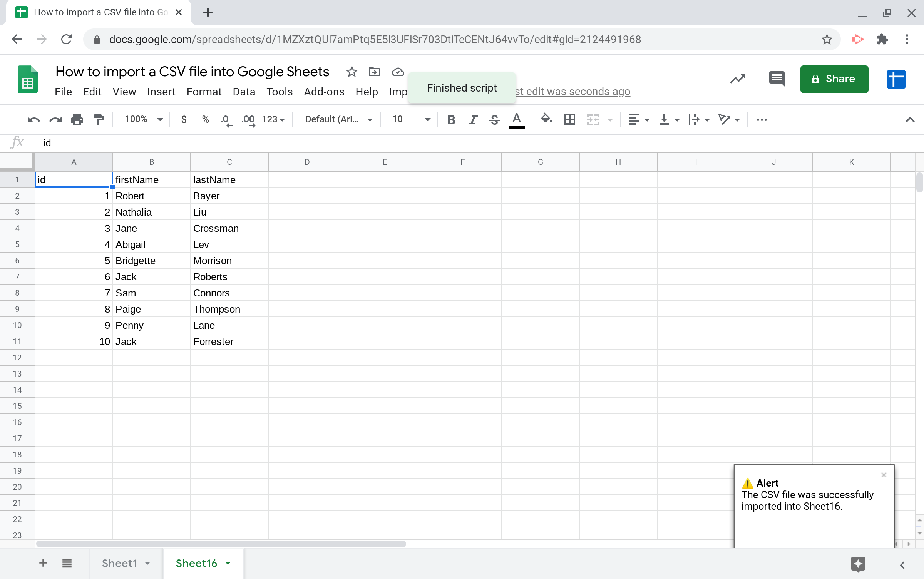Click the Redo icon in toolbar
This screenshot has height=579, width=924.
tap(55, 120)
